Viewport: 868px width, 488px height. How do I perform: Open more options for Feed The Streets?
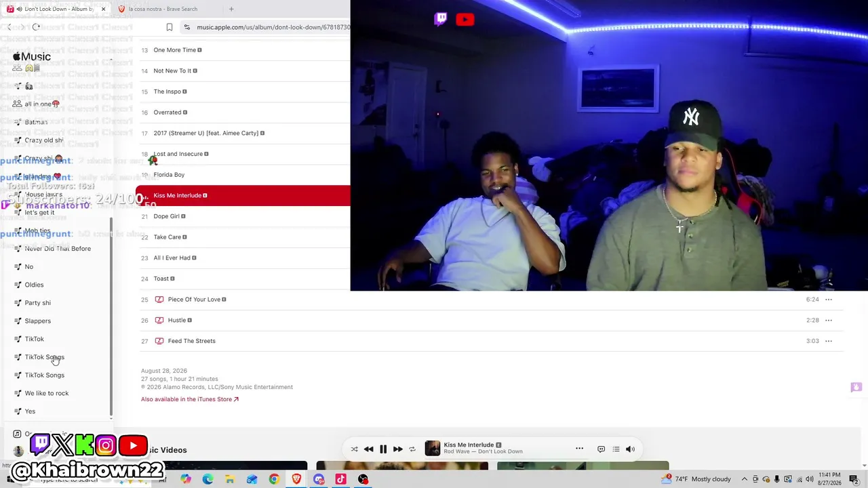tap(829, 341)
